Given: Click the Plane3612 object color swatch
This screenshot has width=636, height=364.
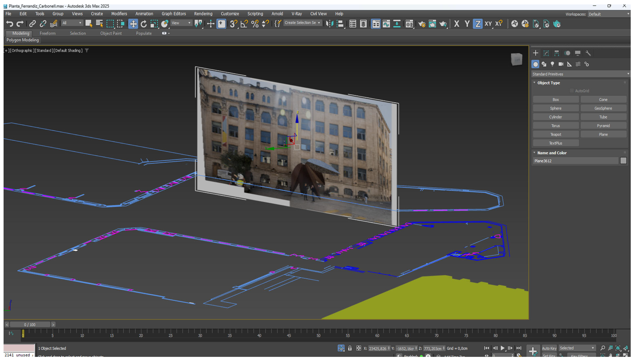Looking at the screenshot, I should (623, 161).
